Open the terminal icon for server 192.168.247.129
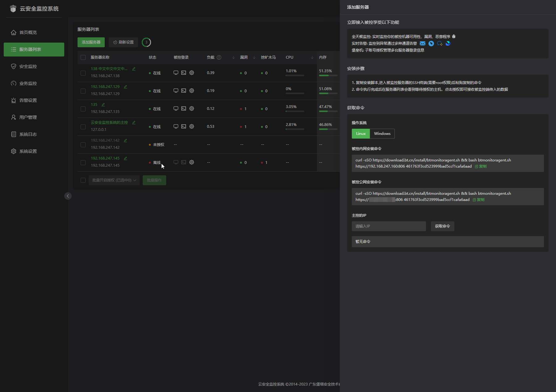Screen dimensions: 556x392 (183, 91)
